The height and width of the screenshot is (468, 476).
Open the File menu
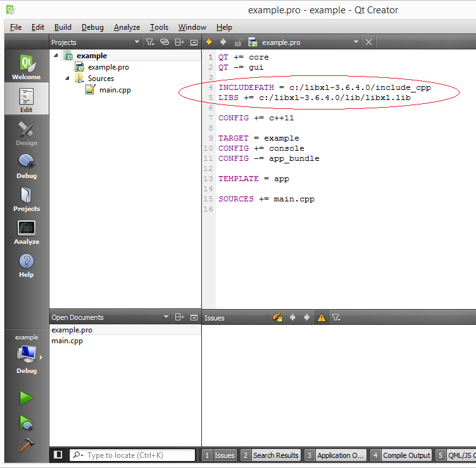pos(16,27)
